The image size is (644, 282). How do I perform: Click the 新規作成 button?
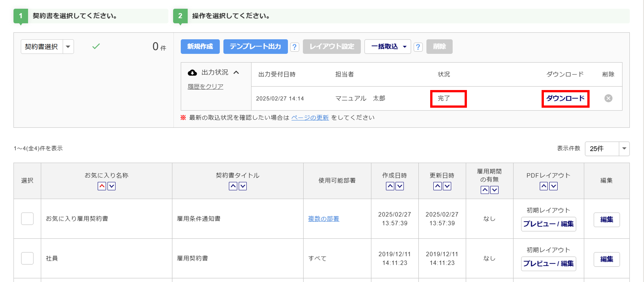pyautogui.click(x=200, y=47)
